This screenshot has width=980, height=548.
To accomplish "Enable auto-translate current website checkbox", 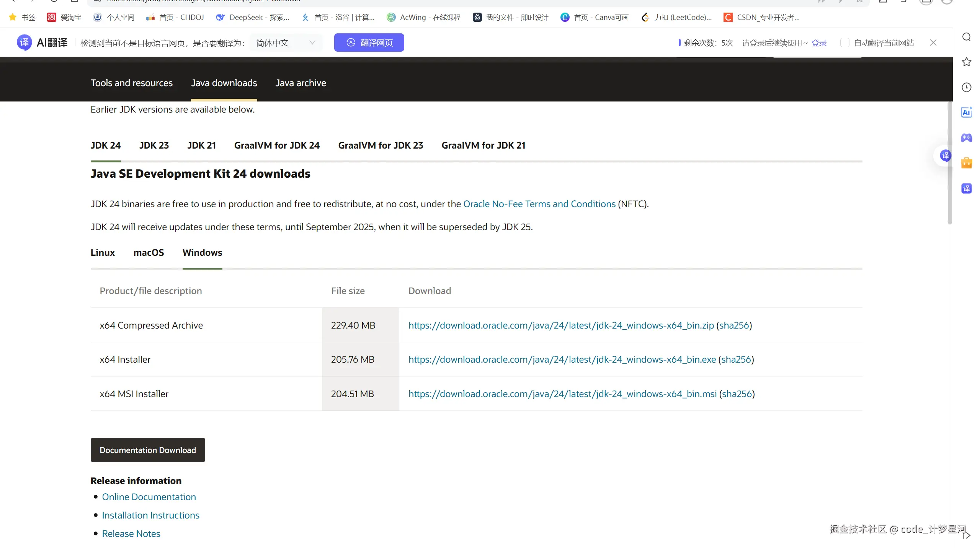I will tap(844, 43).
